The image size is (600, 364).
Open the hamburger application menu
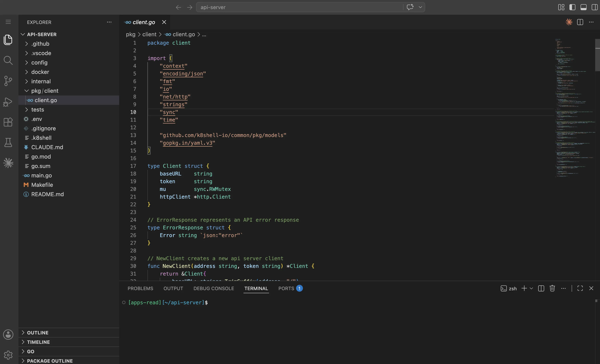[x=8, y=22]
